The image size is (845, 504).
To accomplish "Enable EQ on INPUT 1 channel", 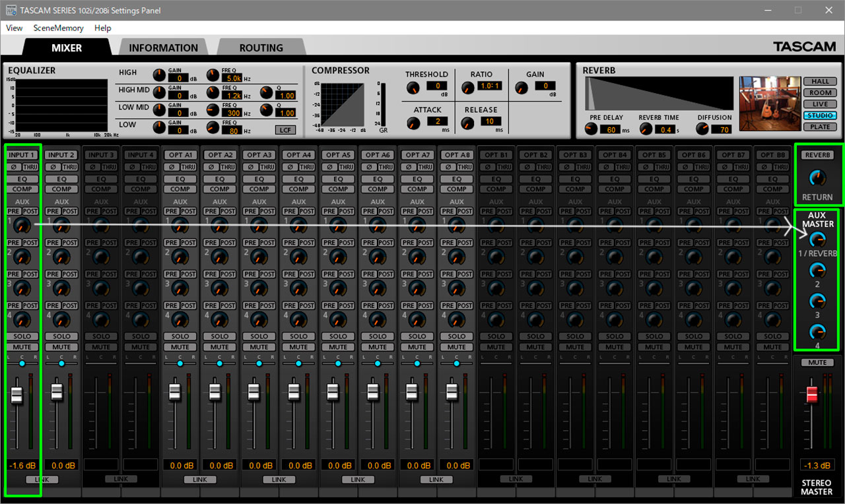I will click(22, 179).
